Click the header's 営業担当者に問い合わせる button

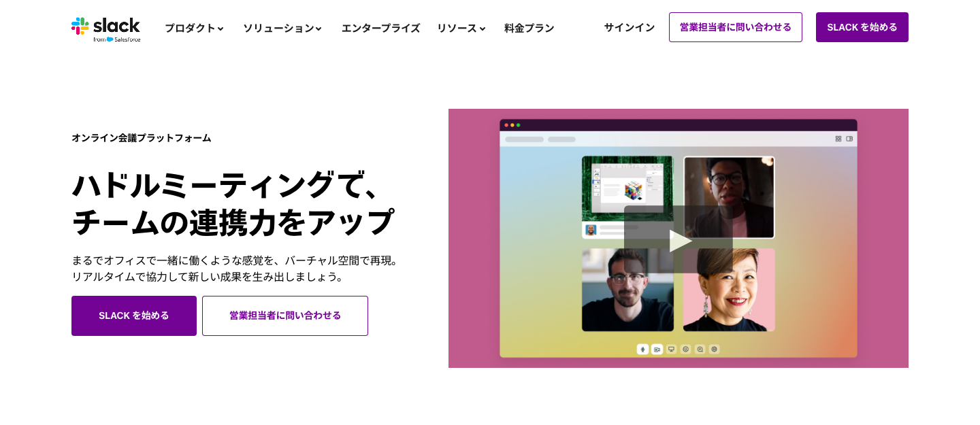(x=736, y=27)
